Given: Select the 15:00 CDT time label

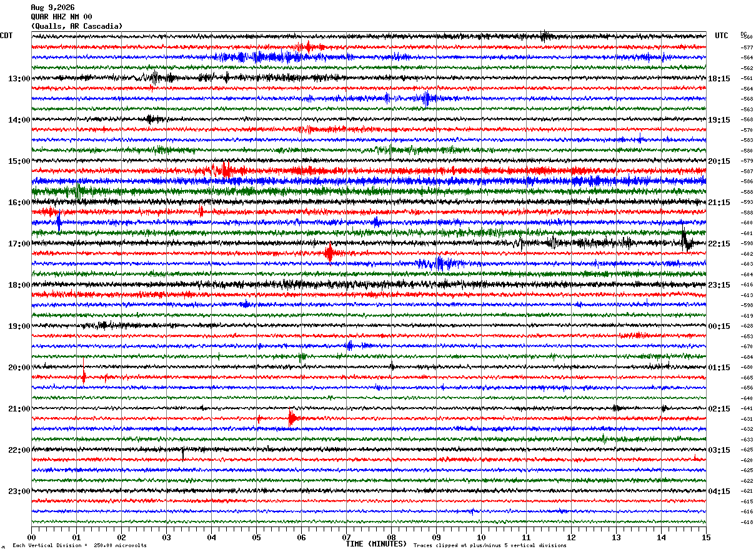Looking at the screenshot, I should [19, 161].
